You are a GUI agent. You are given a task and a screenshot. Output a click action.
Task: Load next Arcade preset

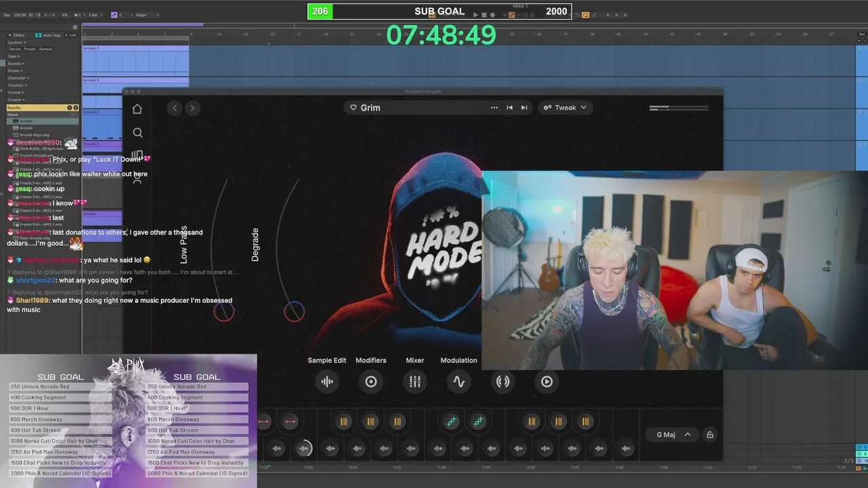point(524,108)
